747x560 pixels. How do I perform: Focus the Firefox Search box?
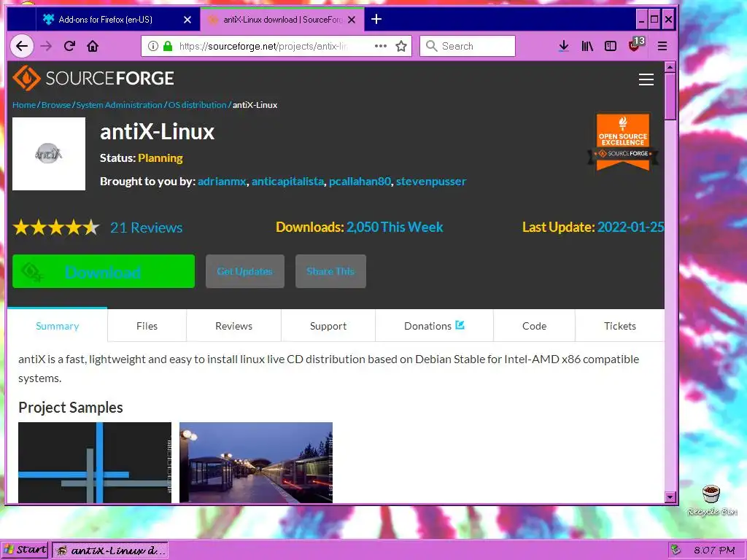[x=468, y=46]
